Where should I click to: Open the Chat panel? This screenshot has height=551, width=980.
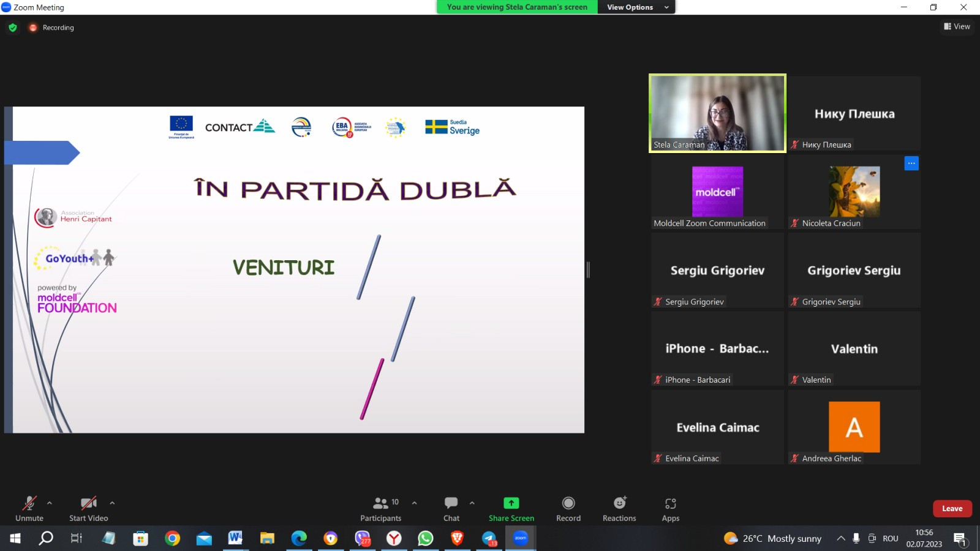pos(451,509)
